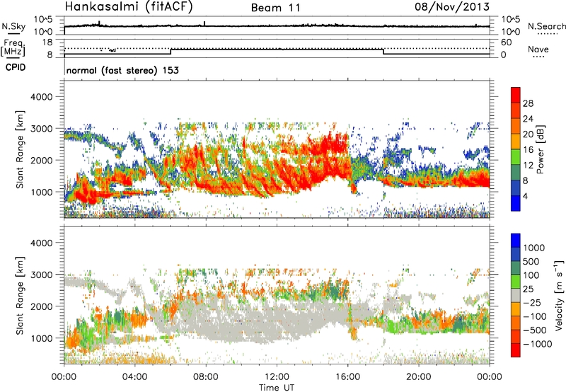Click the 04:00 time axis tick
This screenshot has width=566, height=392.
pos(135,377)
